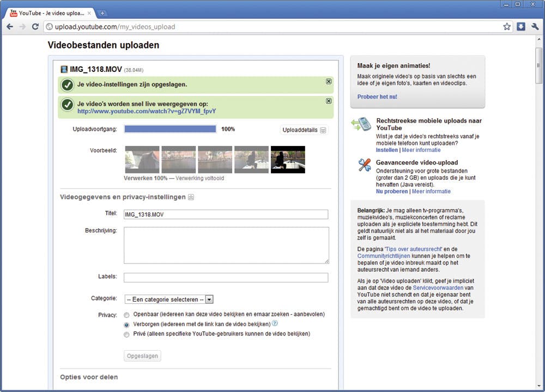This screenshot has height=392, width=545.
Task: Click the address bar URL field
Action: point(275,27)
